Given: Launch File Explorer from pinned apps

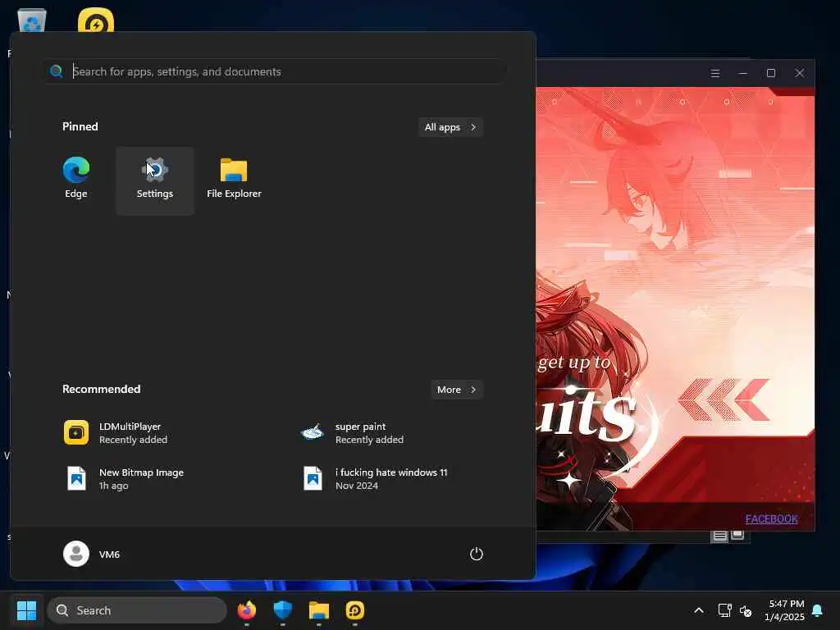Looking at the screenshot, I should click(234, 178).
